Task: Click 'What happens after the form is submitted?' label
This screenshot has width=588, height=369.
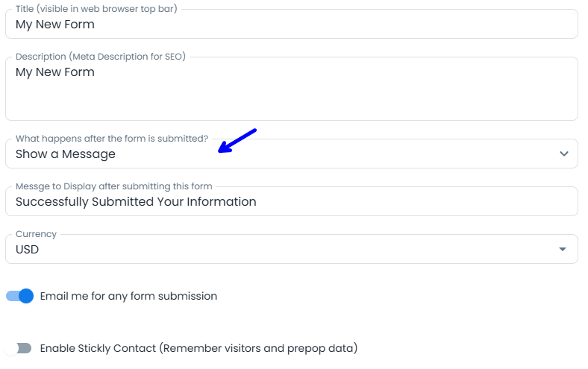Action: click(112, 139)
